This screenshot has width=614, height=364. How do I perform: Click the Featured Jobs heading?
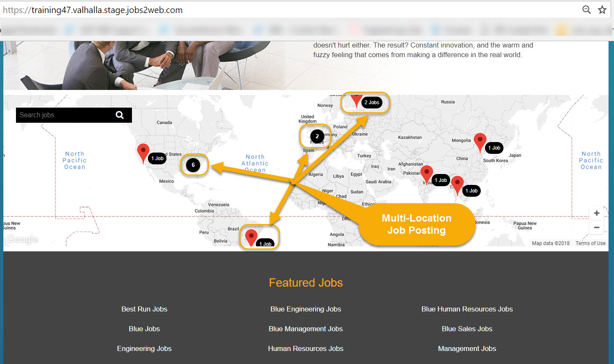(x=306, y=282)
